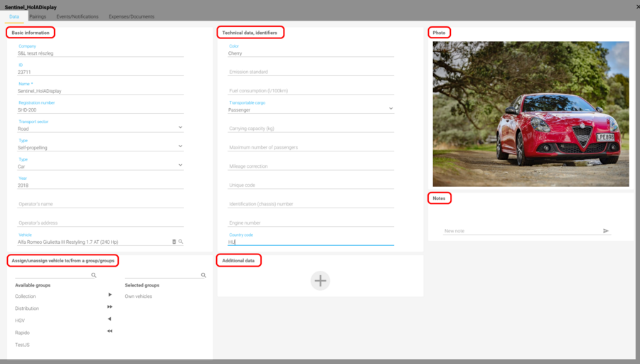Switch to the Pairings tab

(38, 17)
